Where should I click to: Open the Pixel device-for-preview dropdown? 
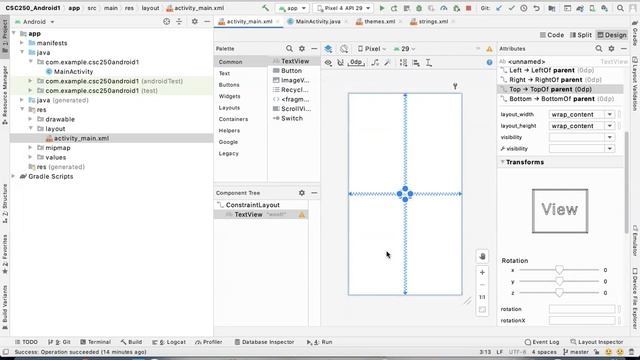(x=371, y=49)
